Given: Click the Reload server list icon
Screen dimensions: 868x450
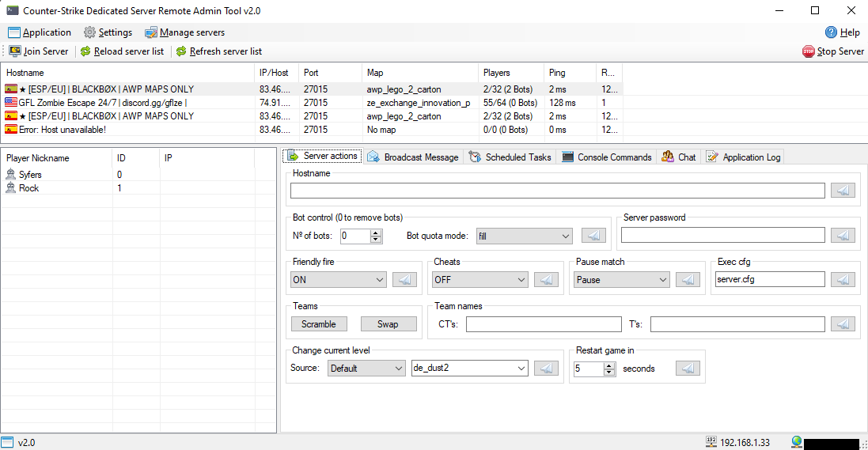Looking at the screenshot, I should point(85,51).
